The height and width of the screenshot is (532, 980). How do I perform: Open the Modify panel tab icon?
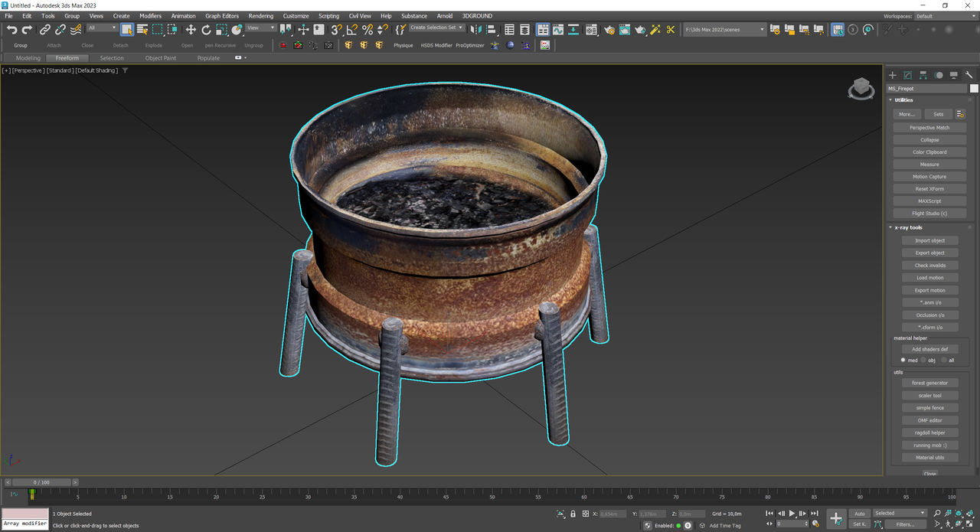click(x=907, y=75)
